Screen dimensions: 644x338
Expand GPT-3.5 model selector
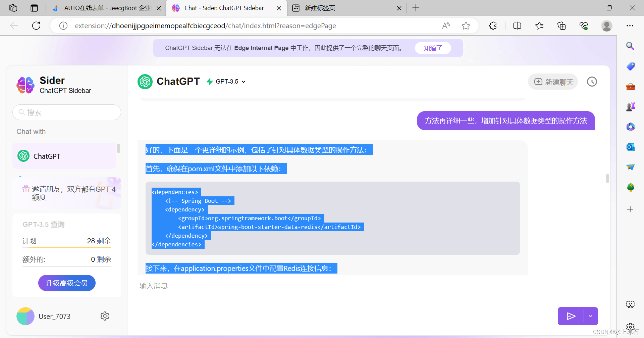tap(226, 82)
